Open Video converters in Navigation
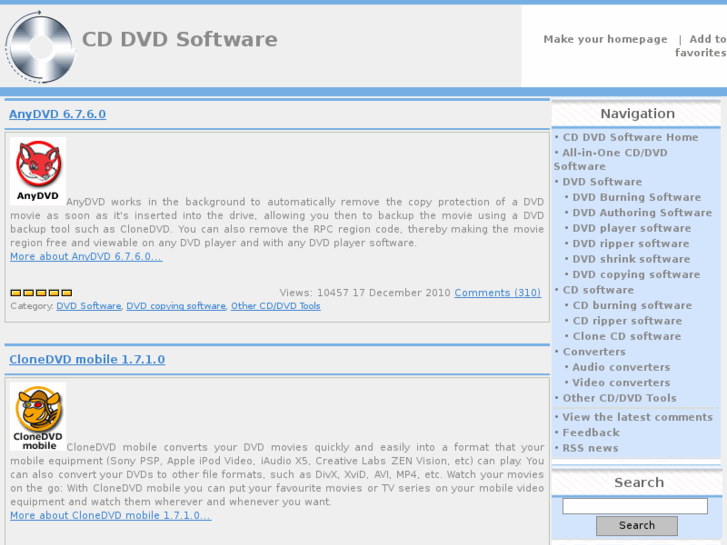Screen dimensions: 727x545 (x=621, y=383)
